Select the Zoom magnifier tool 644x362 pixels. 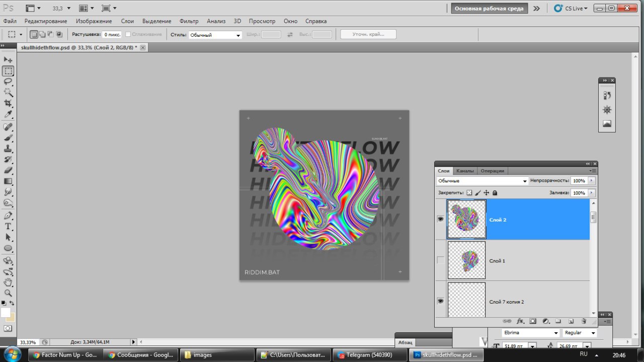click(x=8, y=293)
